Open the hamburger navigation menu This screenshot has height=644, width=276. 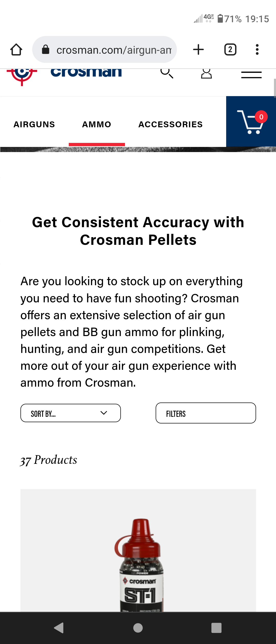pos(251,75)
